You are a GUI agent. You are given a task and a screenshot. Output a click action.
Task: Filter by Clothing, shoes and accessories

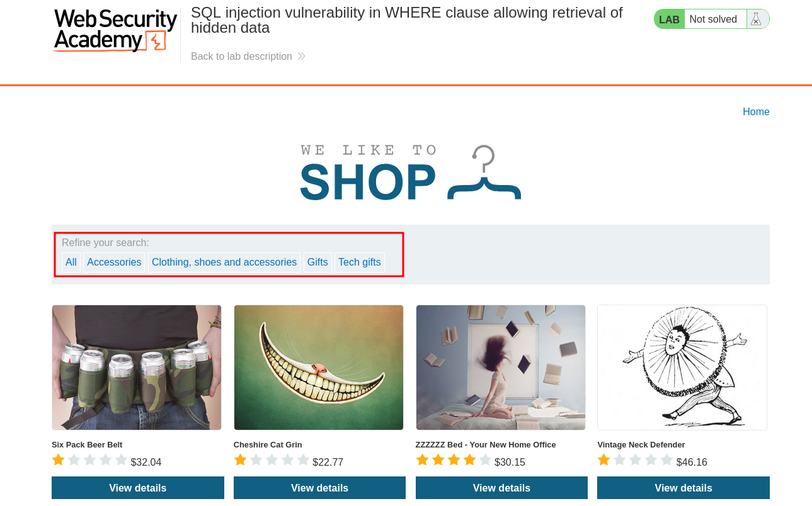224,262
